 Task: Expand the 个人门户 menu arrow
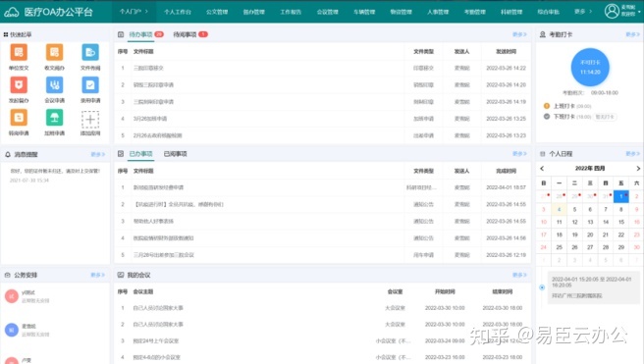(146, 12)
